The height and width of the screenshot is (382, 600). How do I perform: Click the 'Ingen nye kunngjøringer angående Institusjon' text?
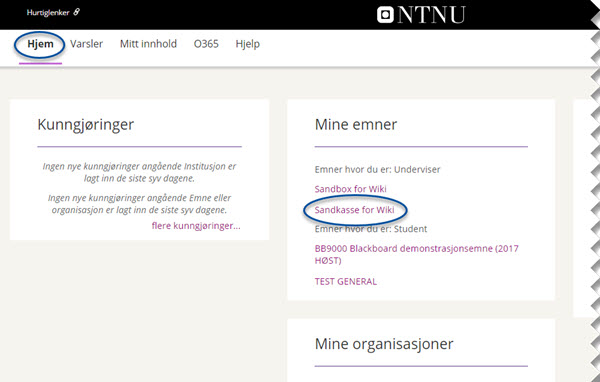(139, 172)
